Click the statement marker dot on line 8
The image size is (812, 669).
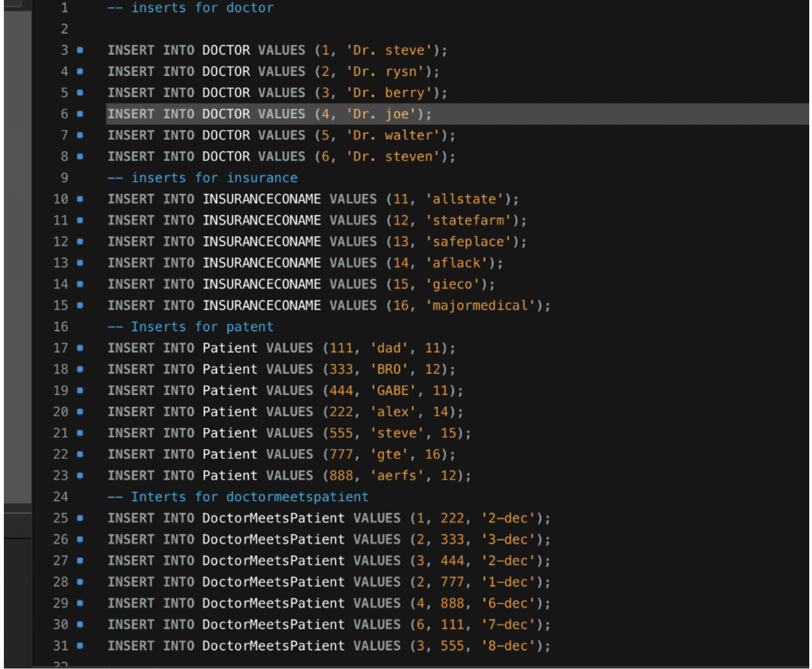(x=80, y=156)
